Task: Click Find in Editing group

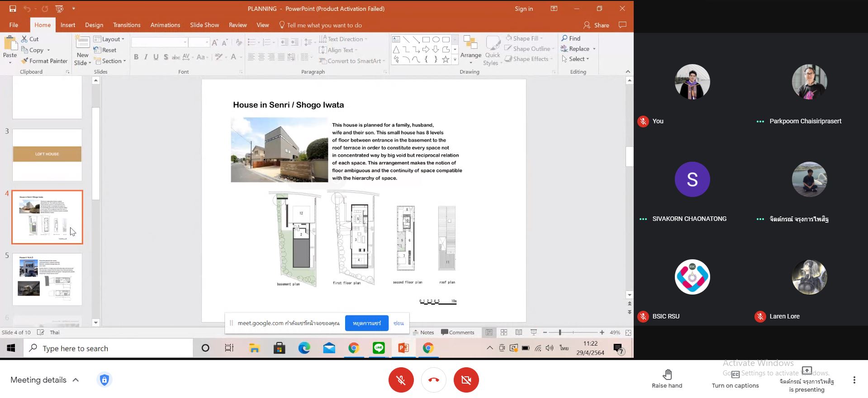Action: [x=571, y=38]
